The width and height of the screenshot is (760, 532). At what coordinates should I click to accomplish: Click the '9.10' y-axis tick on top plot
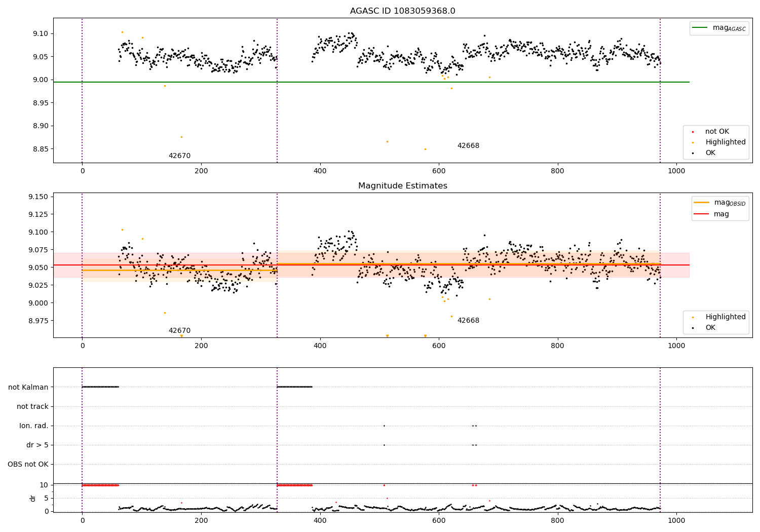tap(41, 33)
